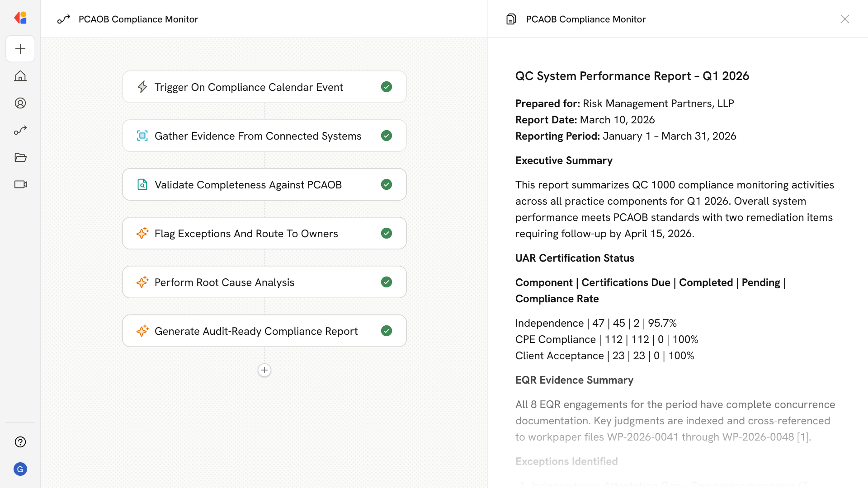Select Flag Exceptions And Route To Owners step
Image resolution: width=868 pixels, height=488 pixels.
[x=246, y=233]
